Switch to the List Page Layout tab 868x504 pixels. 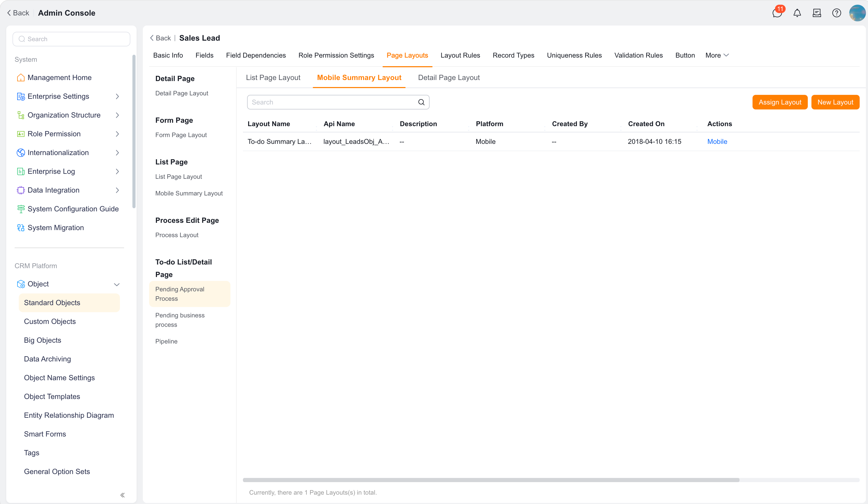(273, 77)
